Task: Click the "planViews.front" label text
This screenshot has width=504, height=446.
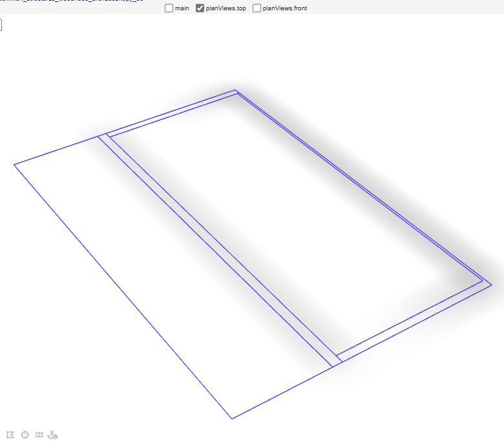Action: click(x=284, y=8)
